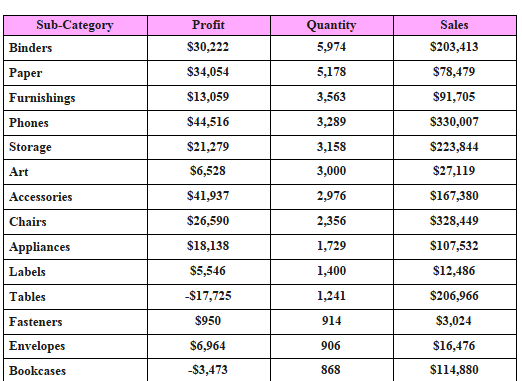Select the Bookcases profit value -$3,473
The image size is (522, 381).
pyautogui.click(x=208, y=370)
